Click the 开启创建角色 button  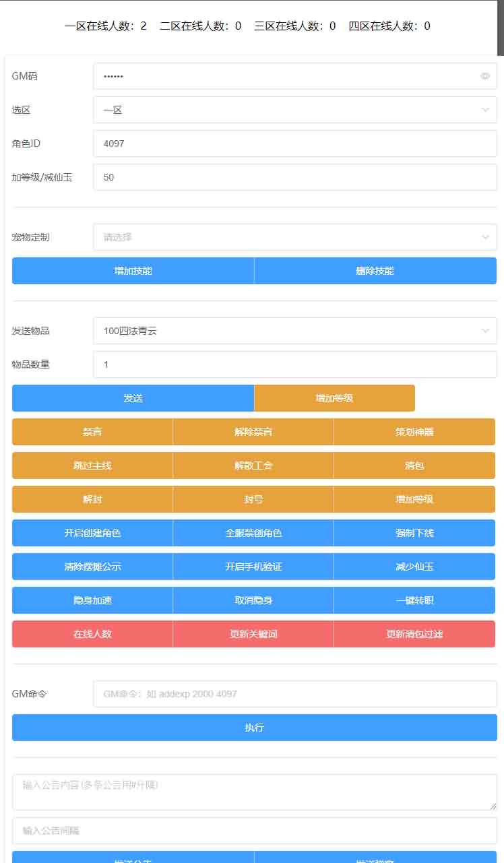click(x=92, y=533)
